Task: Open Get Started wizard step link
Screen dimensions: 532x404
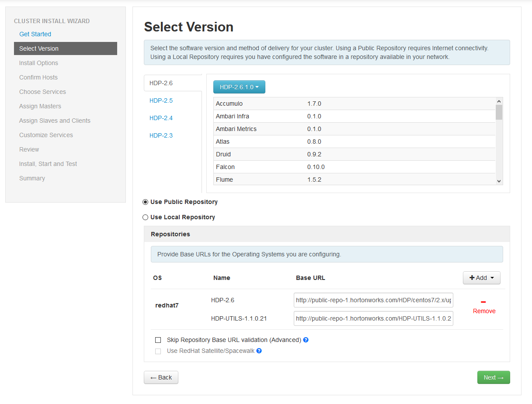Action: (35, 34)
